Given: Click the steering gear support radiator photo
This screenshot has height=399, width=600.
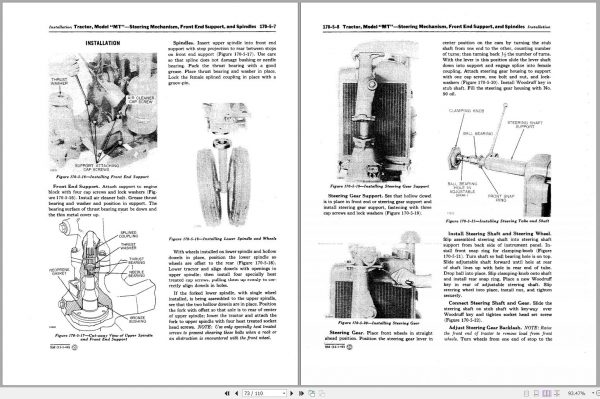Looking at the screenshot, I should coord(378,111).
